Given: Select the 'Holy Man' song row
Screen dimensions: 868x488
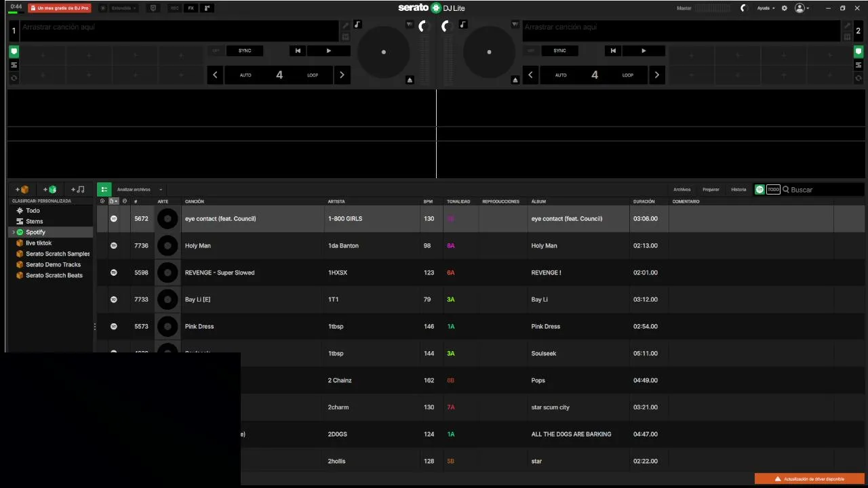Looking at the screenshot, I should (x=481, y=245).
